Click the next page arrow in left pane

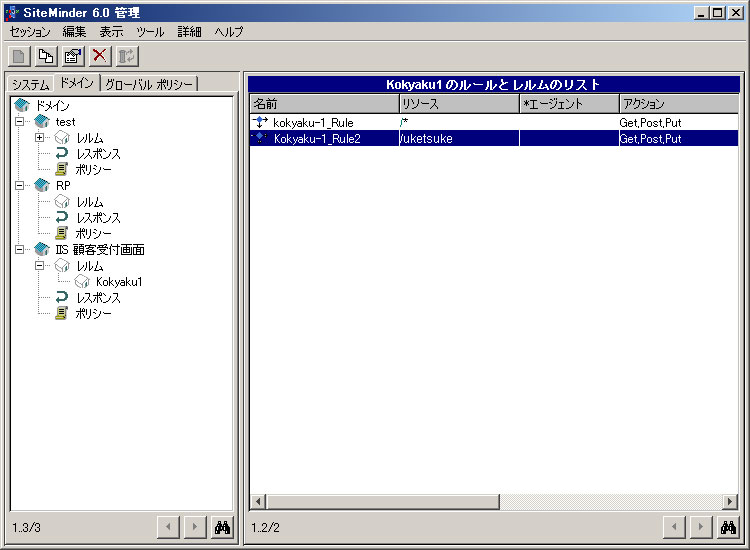(x=195, y=528)
